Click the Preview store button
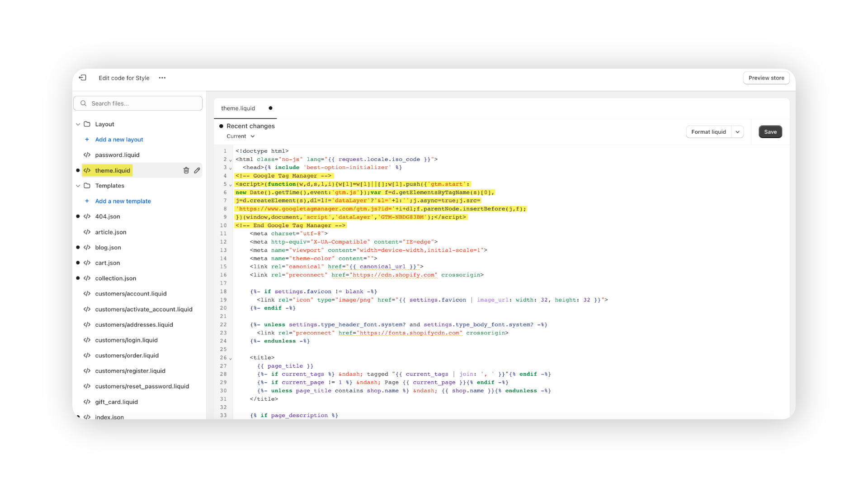The image size is (868, 488). (766, 78)
